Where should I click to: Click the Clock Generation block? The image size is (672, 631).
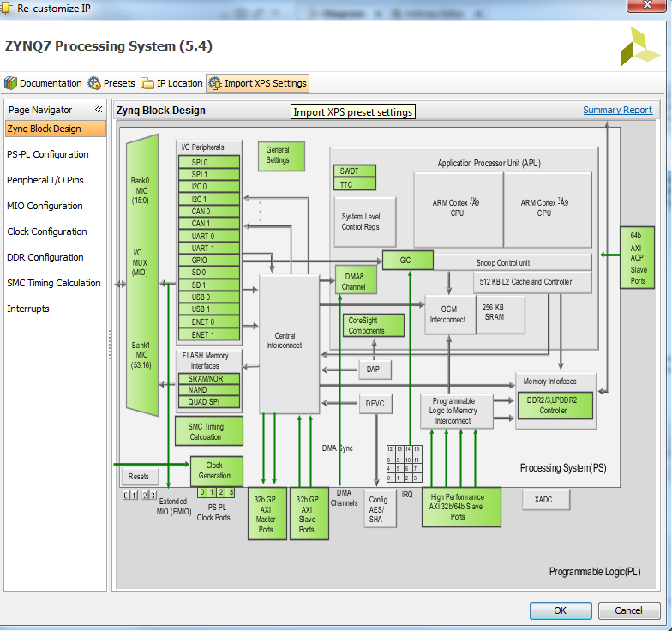[x=217, y=471]
